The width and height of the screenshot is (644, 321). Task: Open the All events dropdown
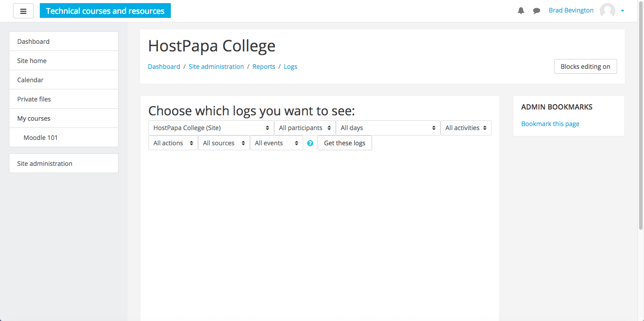click(276, 143)
